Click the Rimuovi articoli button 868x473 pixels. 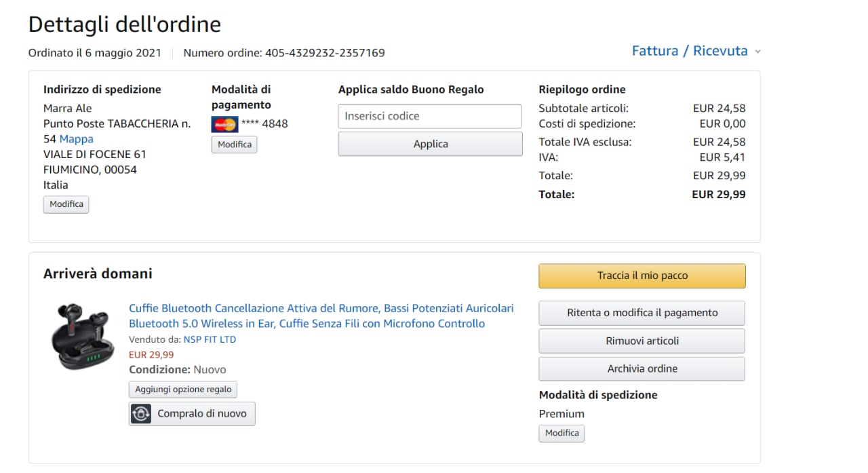point(642,341)
